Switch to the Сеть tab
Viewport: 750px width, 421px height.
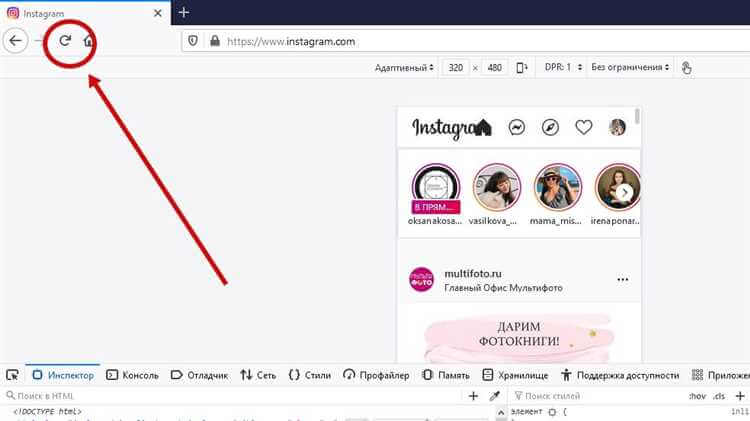pyautogui.click(x=258, y=375)
